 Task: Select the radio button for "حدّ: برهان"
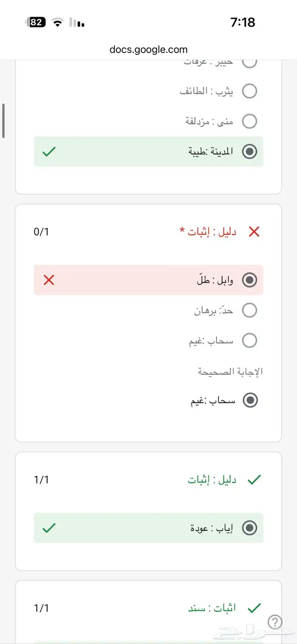coord(250,310)
